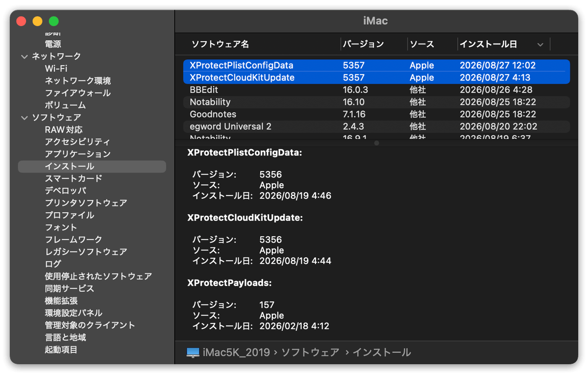Select アクセシビリティ in the sidebar
This screenshot has height=374, width=588.
tap(77, 142)
